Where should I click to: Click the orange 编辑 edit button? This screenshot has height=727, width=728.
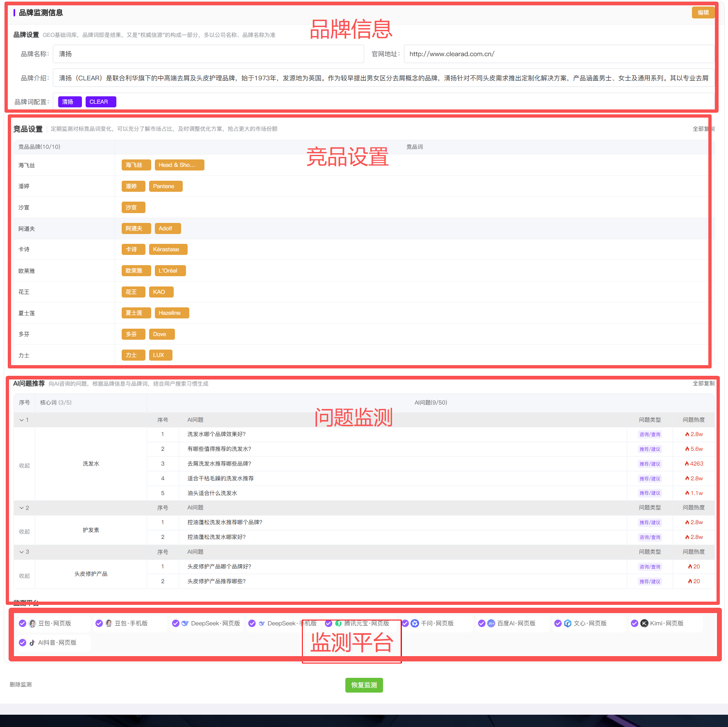click(703, 13)
